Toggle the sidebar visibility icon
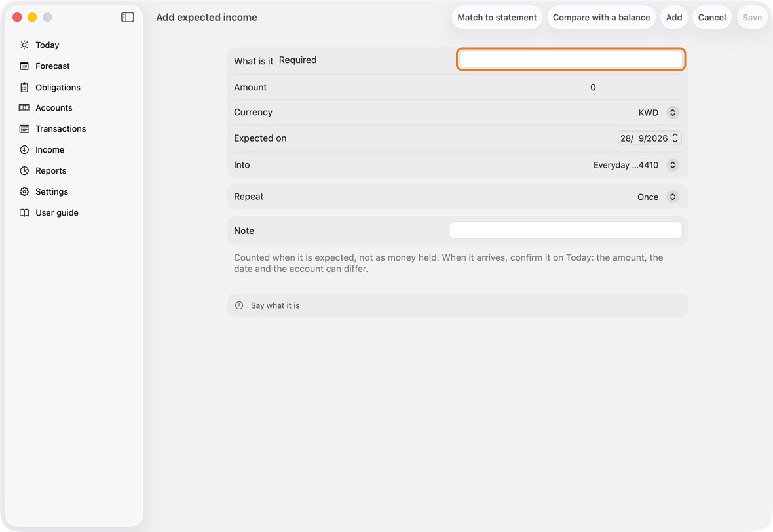The image size is (773, 532). point(128,17)
